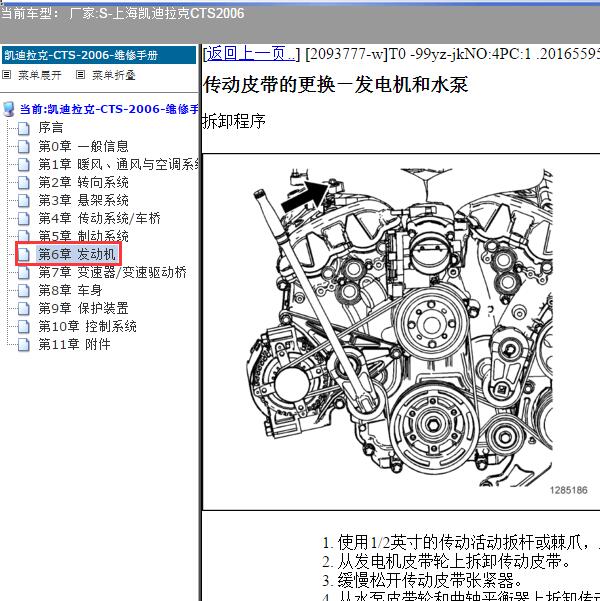Open 第3章 悬架系统
Viewport: 600px width, 601px height.
tap(84, 200)
